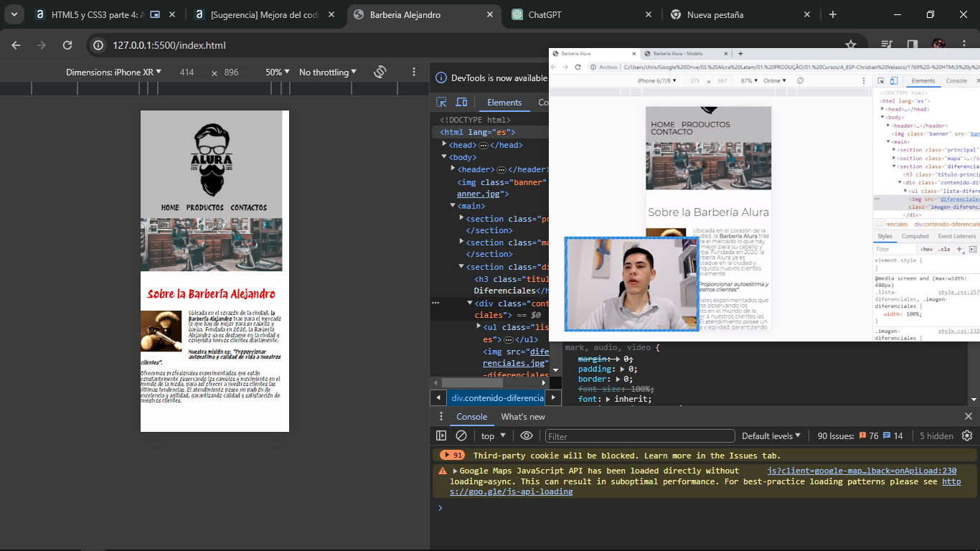980x551 pixels.
Task: Open the 14 improvements issues counter
Action: (x=893, y=435)
